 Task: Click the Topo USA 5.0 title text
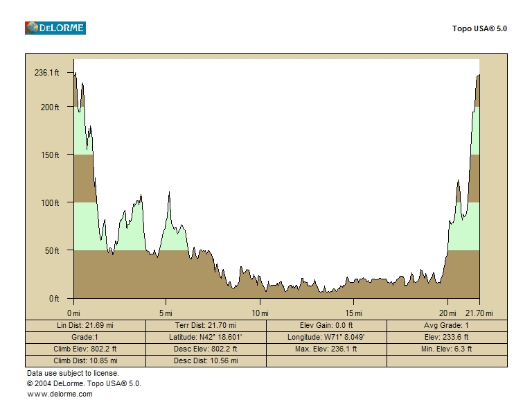(479, 29)
